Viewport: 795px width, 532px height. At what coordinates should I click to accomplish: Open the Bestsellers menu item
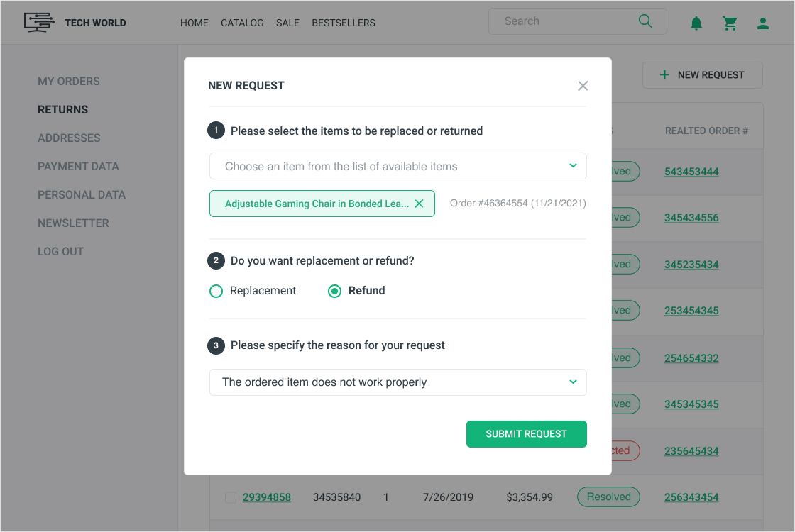click(344, 23)
